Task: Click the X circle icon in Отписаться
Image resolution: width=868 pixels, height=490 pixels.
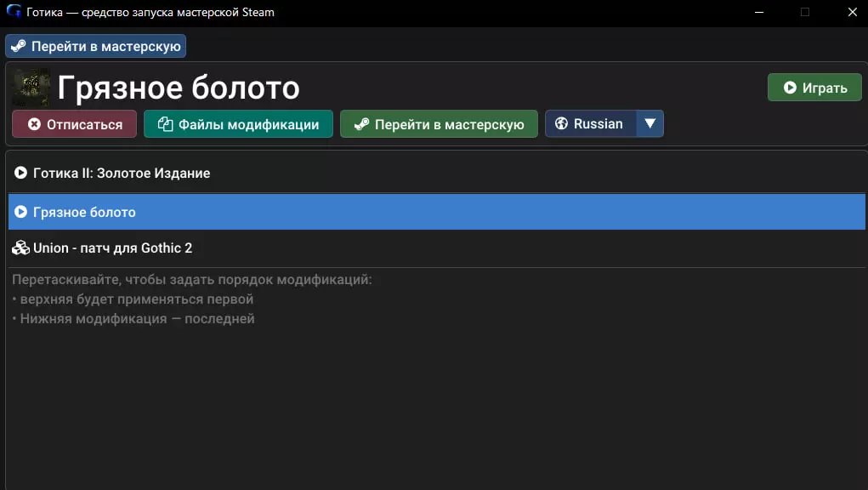Action: [34, 124]
